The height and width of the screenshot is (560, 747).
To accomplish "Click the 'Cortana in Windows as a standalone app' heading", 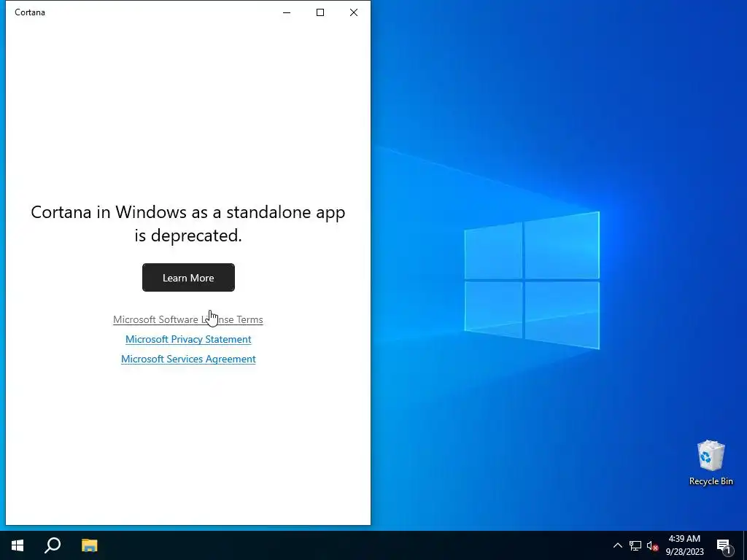I will point(188,223).
